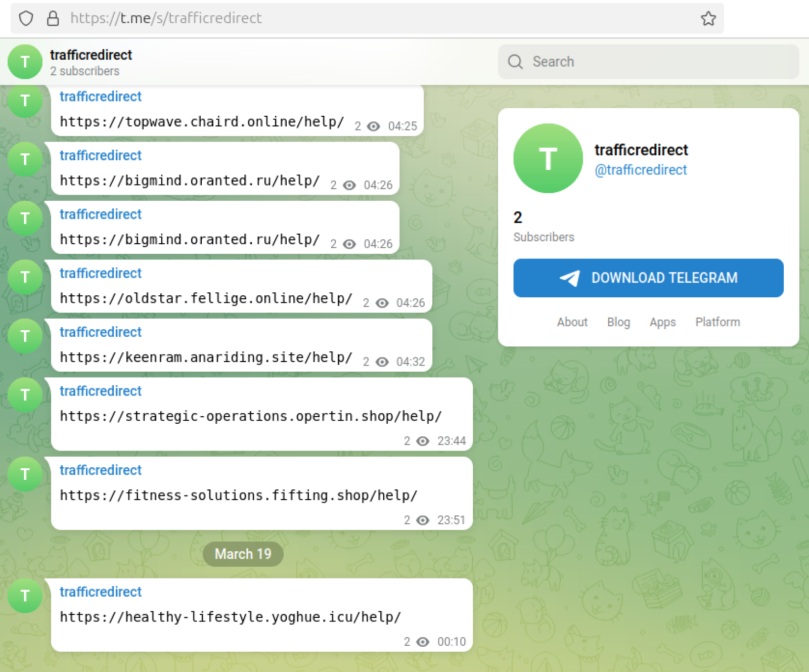Click the 23:51 timestamp on fitness-solutions message

[x=451, y=520]
